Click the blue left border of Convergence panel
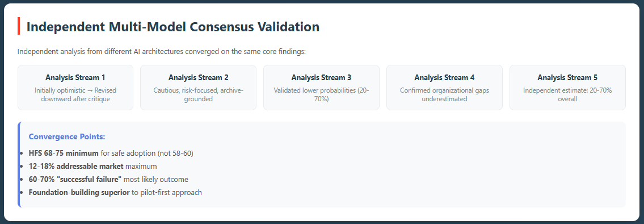The image size is (644, 224). point(19,164)
